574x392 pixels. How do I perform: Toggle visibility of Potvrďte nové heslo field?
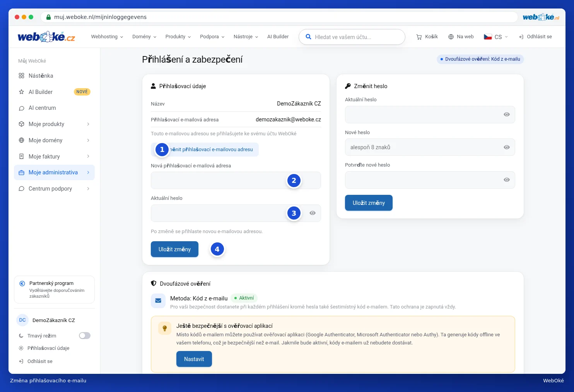click(507, 180)
